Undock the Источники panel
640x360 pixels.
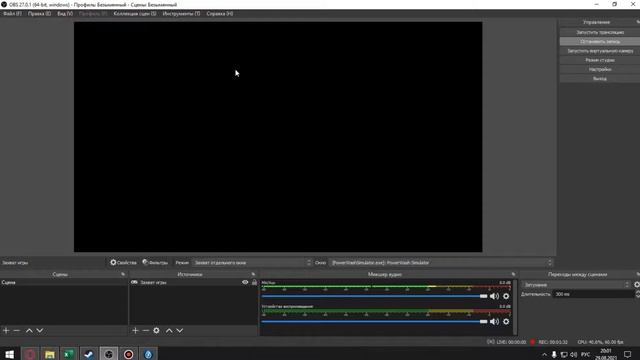(253, 274)
